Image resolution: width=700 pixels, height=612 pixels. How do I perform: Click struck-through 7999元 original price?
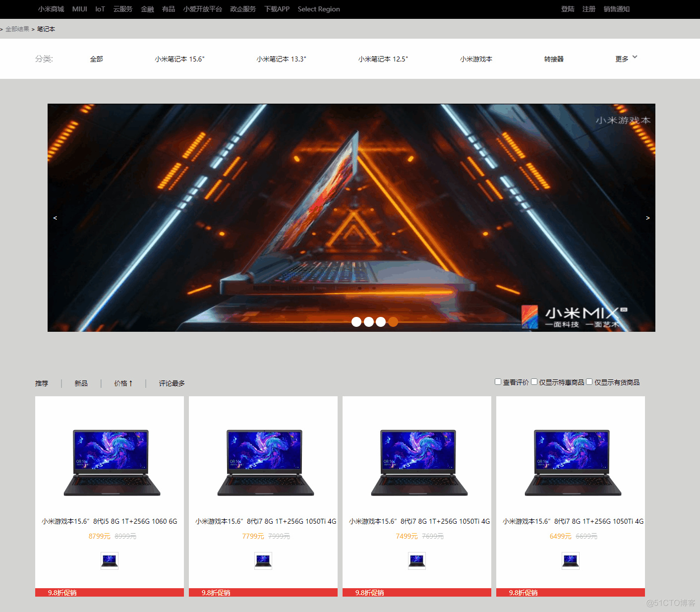[279, 536]
